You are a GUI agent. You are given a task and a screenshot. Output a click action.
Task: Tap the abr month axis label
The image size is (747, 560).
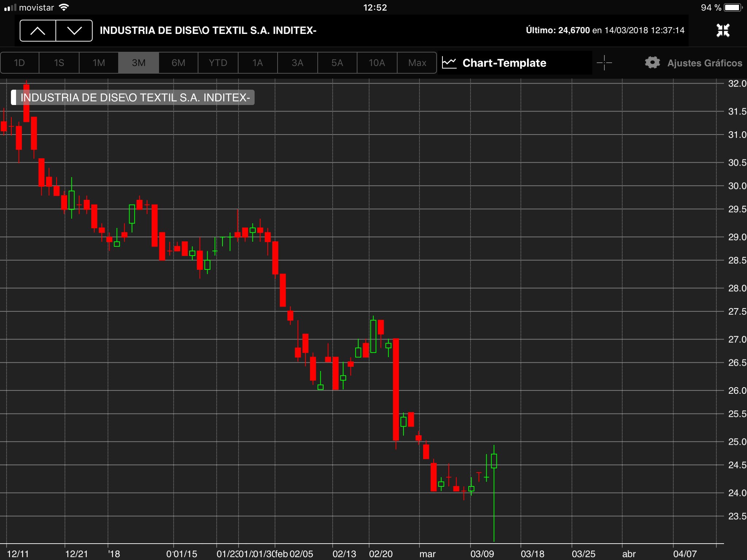pyautogui.click(x=629, y=554)
